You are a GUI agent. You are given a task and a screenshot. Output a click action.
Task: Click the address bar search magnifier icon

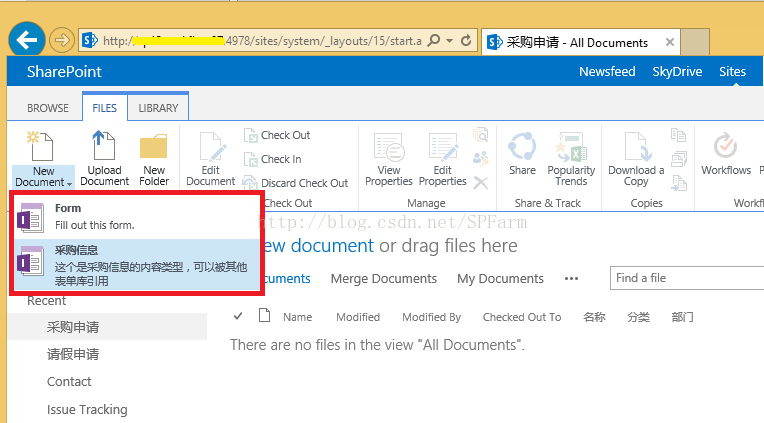[x=433, y=40]
